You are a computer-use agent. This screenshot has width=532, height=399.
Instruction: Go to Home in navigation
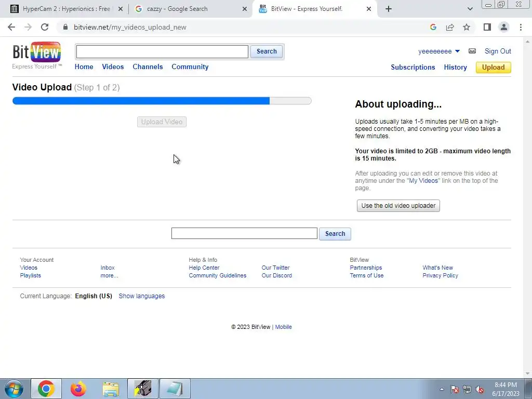click(84, 67)
